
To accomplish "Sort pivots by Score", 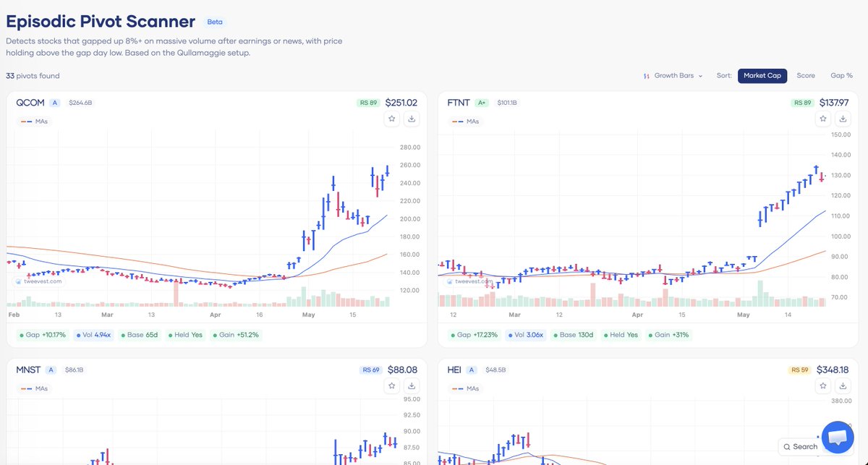I will click(x=806, y=76).
